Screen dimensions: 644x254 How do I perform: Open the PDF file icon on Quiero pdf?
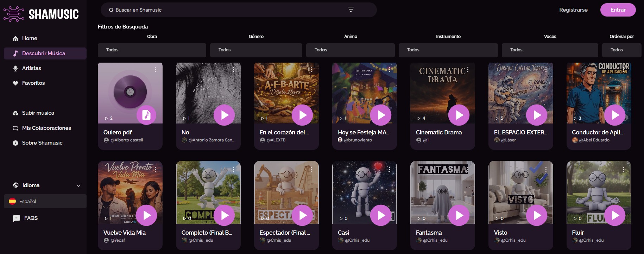(146, 115)
